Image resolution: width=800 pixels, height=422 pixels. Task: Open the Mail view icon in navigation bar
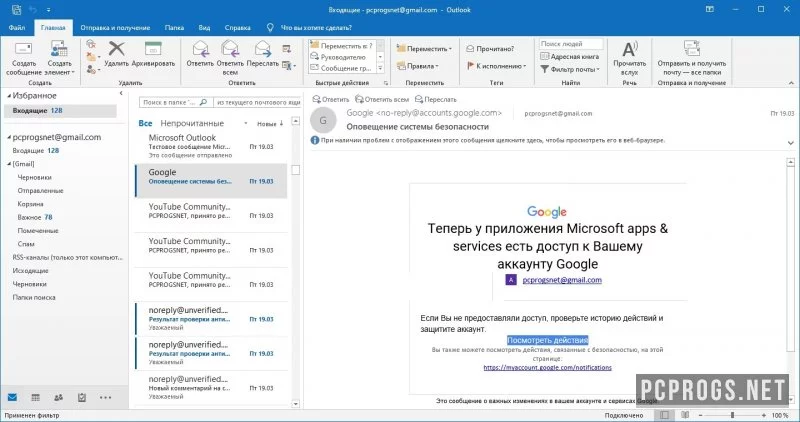click(12, 397)
